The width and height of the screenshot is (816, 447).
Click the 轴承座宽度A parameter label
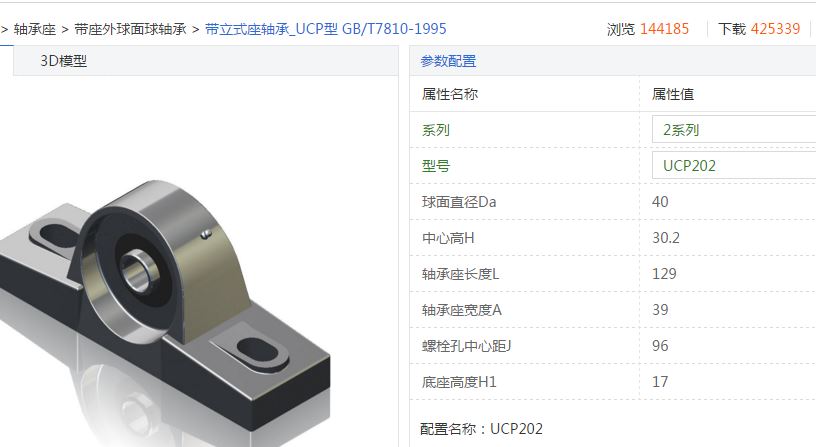(x=462, y=310)
